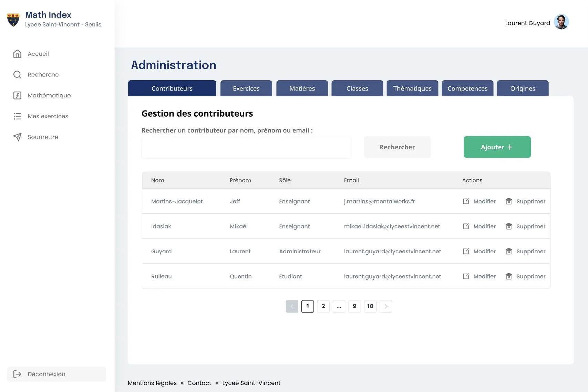Click the trash icon for Rulleau row
This screenshot has width=588, height=392.
(509, 276)
